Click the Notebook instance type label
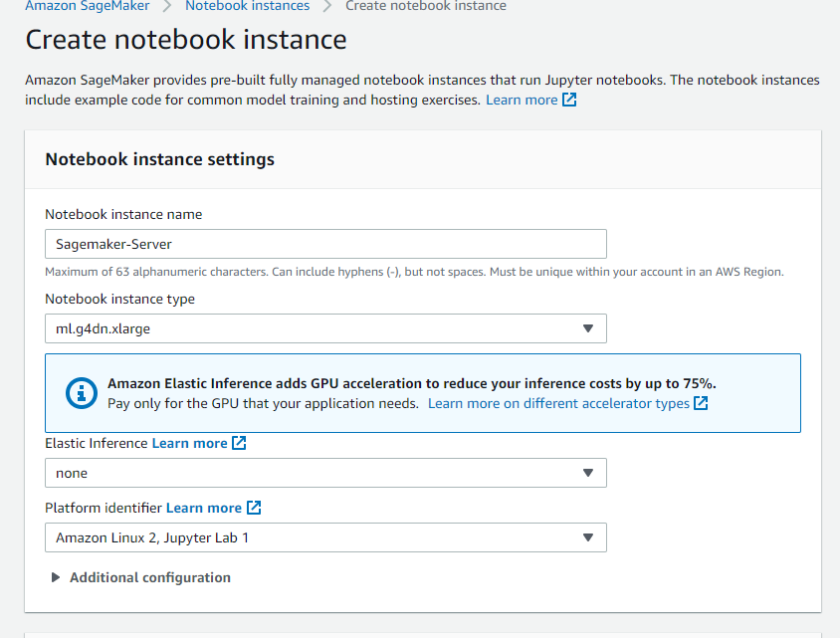The width and height of the screenshot is (840, 638). 120,299
